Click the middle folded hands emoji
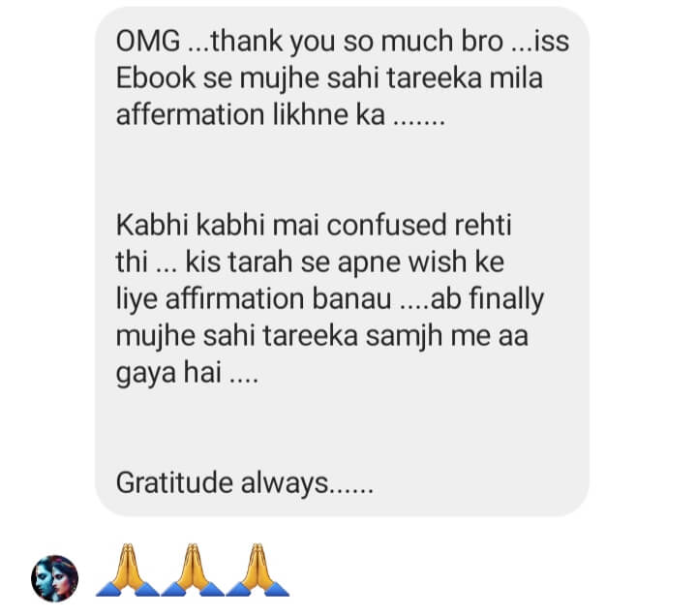Image resolution: width=697 pixels, height=616 pixels. [193, 570]
